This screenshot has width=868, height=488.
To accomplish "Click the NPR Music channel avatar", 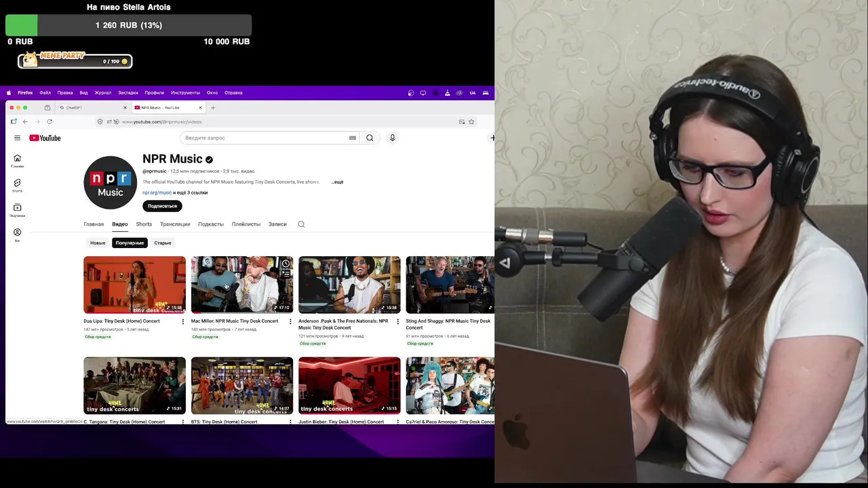I will (111, 182).
